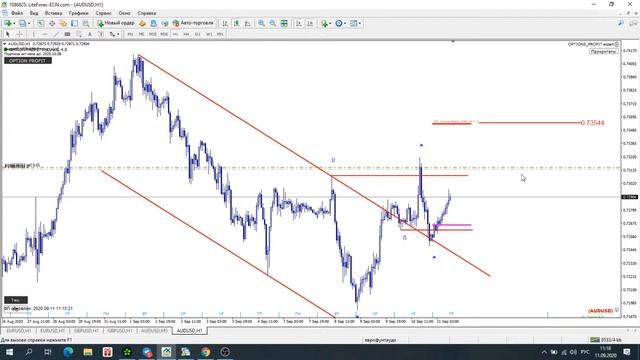Open the Вставка menu
640x360 pixels.
[53, 13]
